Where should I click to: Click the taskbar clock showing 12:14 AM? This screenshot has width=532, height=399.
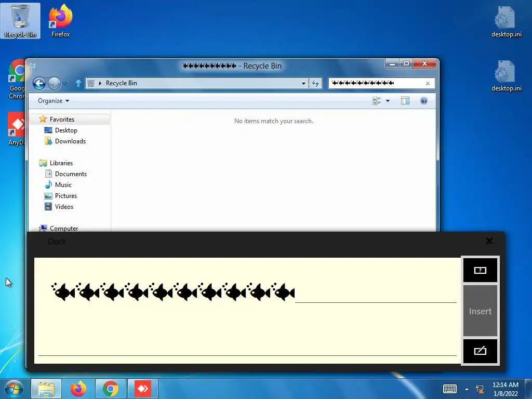pyautogui.click(x=506, y=389)
